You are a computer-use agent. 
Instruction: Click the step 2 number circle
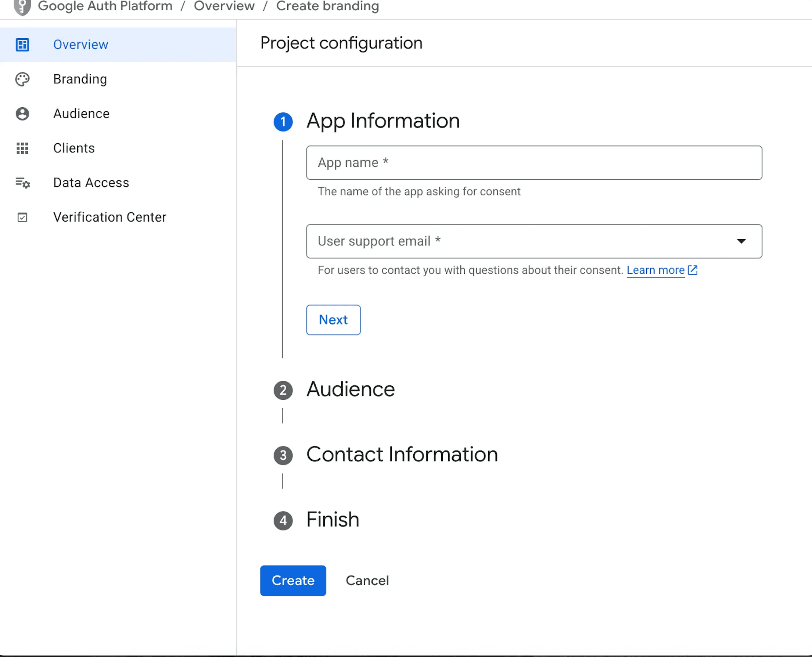click(283, 390)
